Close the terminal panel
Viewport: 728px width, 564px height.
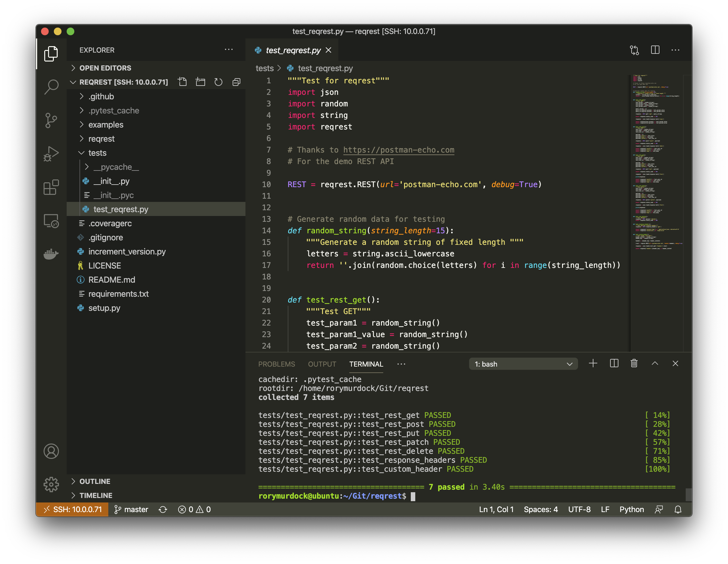pos(675,363)
